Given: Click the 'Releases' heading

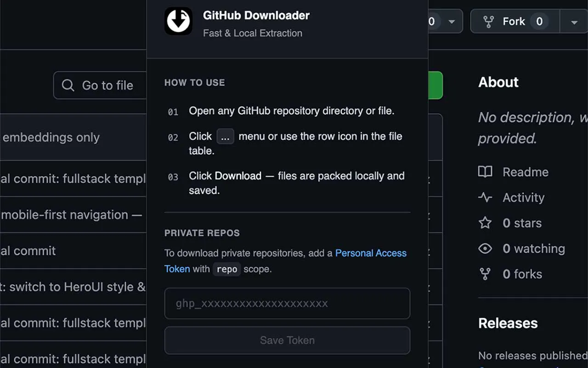Looking at the screenshot, I should [x=508, y=323].
